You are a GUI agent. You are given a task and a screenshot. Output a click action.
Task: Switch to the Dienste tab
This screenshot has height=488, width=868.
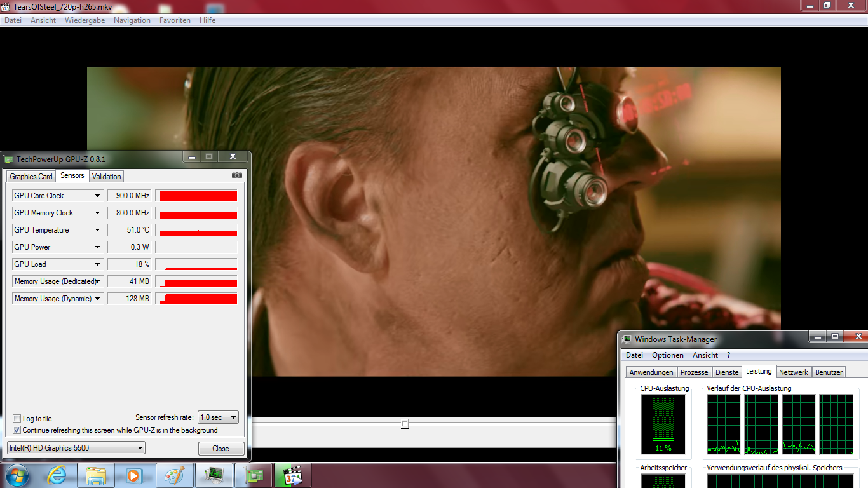tap(727, 372)
